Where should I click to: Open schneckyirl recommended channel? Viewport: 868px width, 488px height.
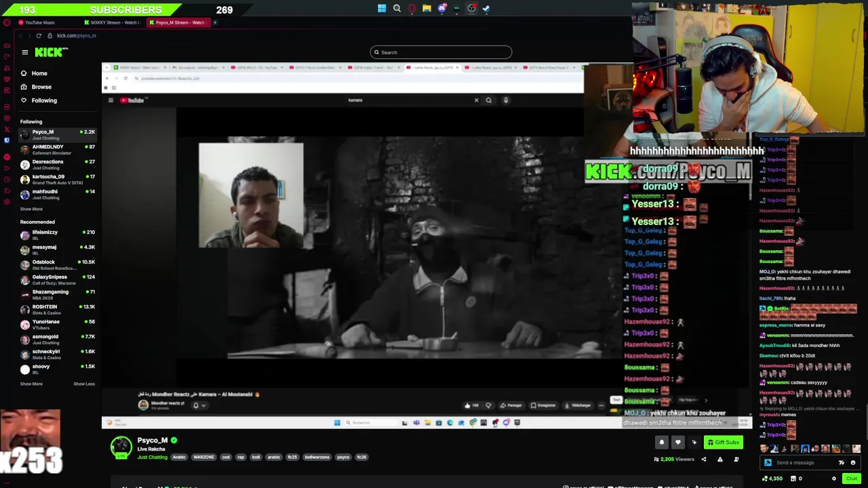point(58,354)
